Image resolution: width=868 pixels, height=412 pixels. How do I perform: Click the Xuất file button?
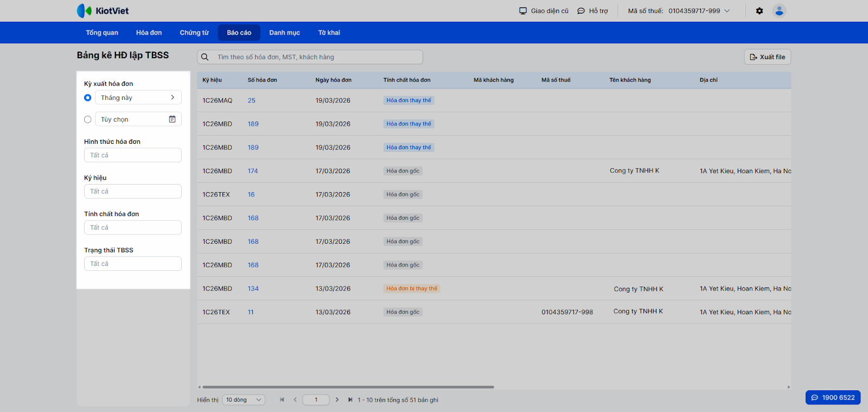pyautogui.click(x=767, y=57)
